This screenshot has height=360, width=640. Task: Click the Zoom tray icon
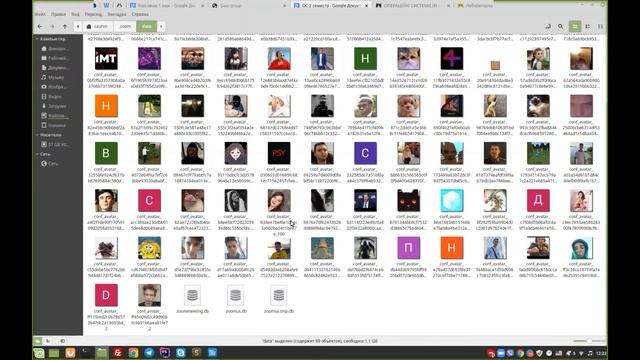coord(501,353)
